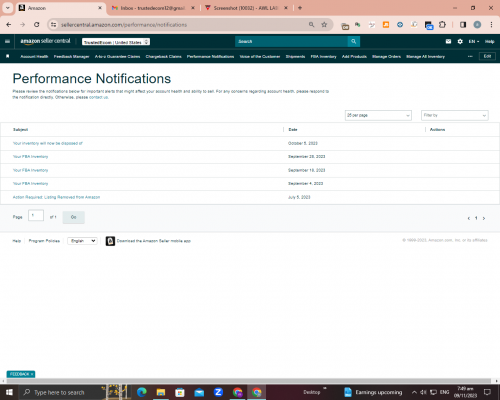
Task: Open Feedback Manager in favorites bar
Action: coord(72,57)
